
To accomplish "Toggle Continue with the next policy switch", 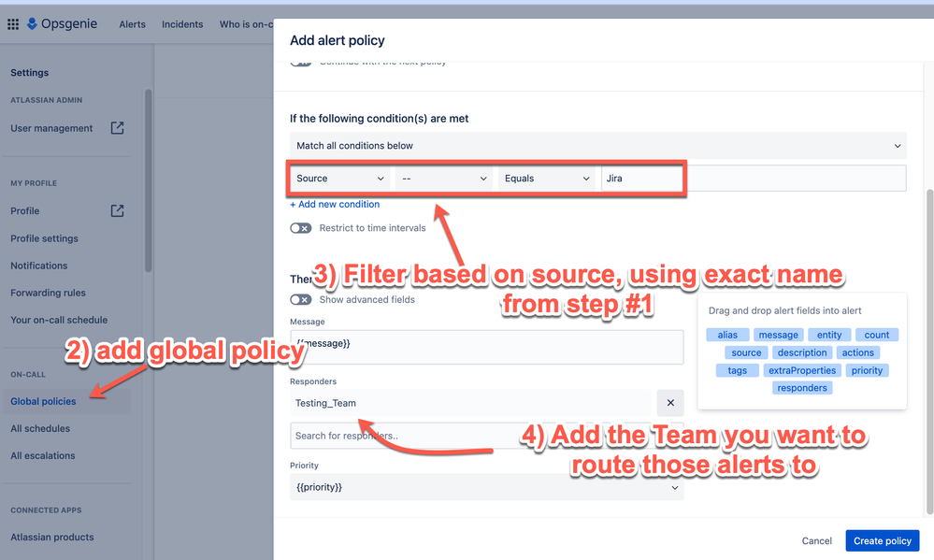I will (301, 64).
